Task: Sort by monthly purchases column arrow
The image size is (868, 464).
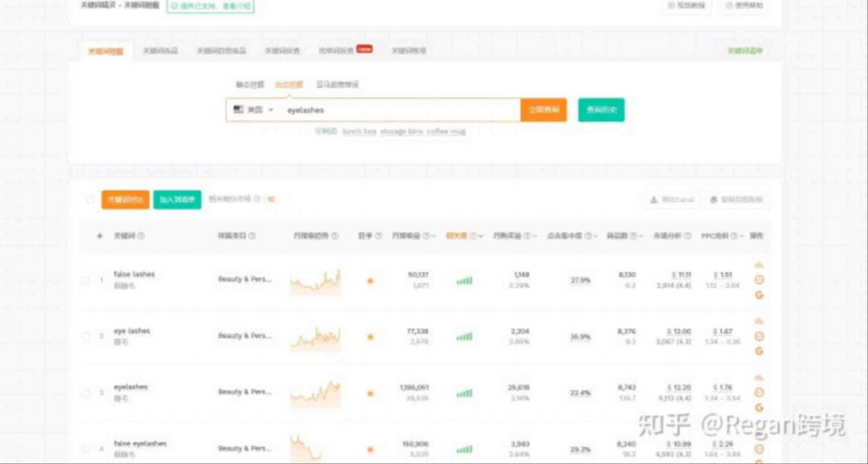Action: coord(534,236)
